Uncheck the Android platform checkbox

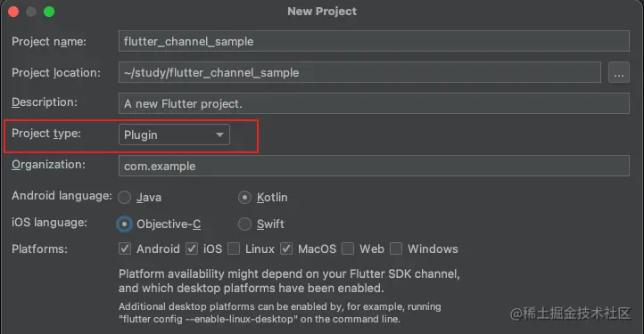point(125,248)
